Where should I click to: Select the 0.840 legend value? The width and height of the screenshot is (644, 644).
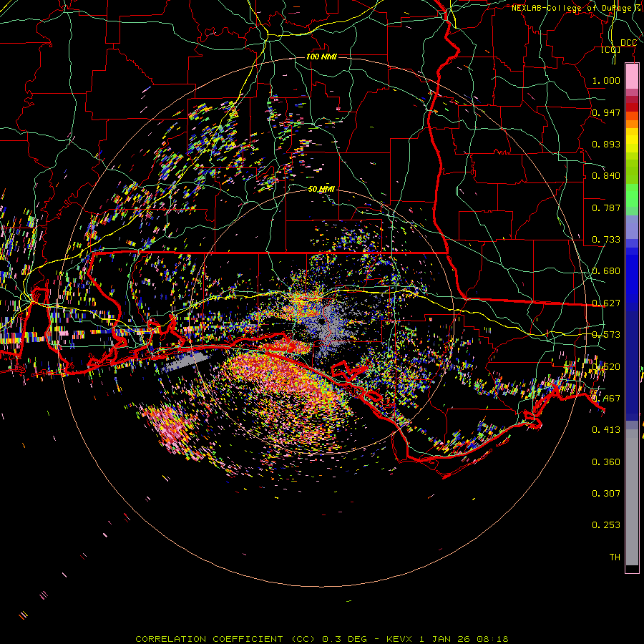pyautogui.click(x=606, y=176)
